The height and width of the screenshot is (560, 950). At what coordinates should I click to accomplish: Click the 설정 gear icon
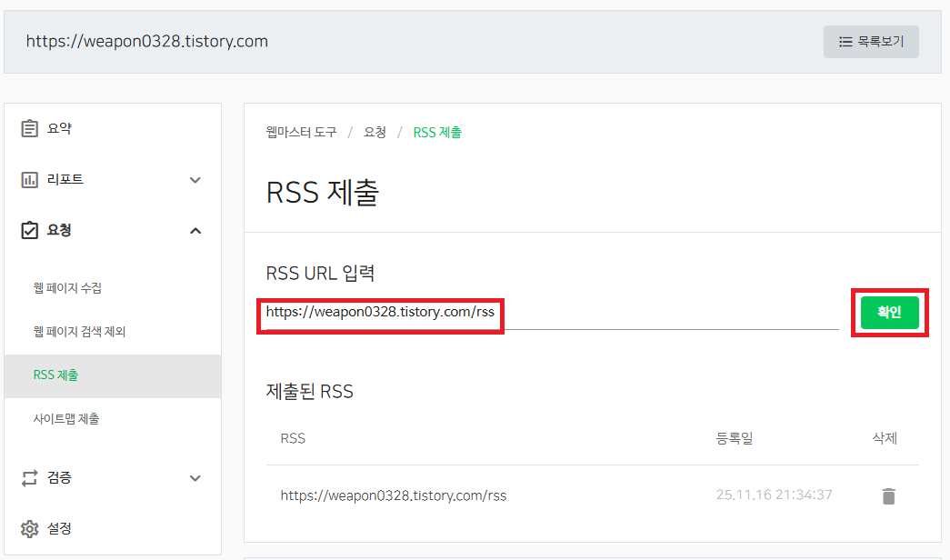[x=29, y=529]
